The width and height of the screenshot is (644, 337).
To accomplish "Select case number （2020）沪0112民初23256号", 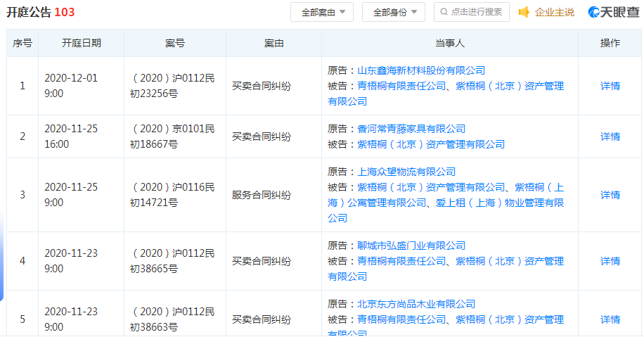I will click(x=172, y=86).
